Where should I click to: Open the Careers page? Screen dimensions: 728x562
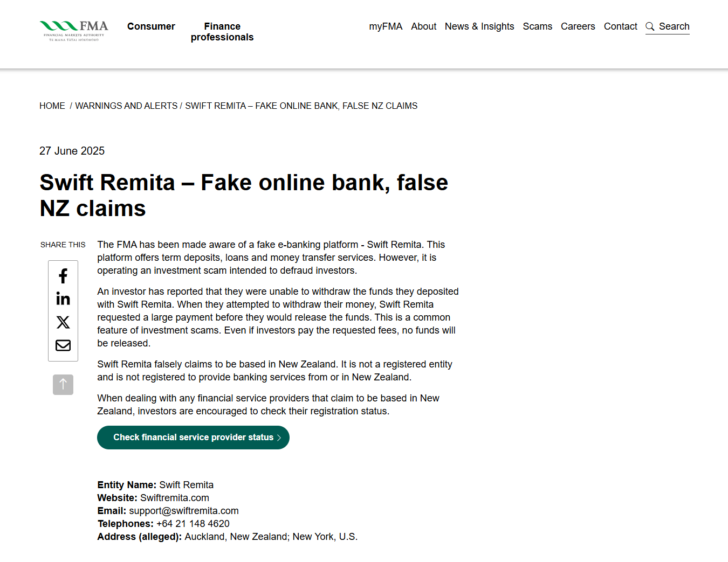[x=578, y=26]
